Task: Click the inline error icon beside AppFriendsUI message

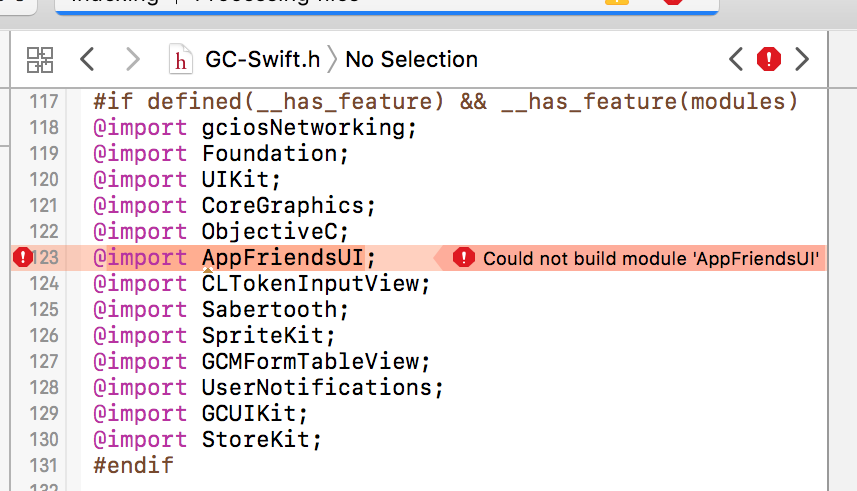Action: [463, 258]
